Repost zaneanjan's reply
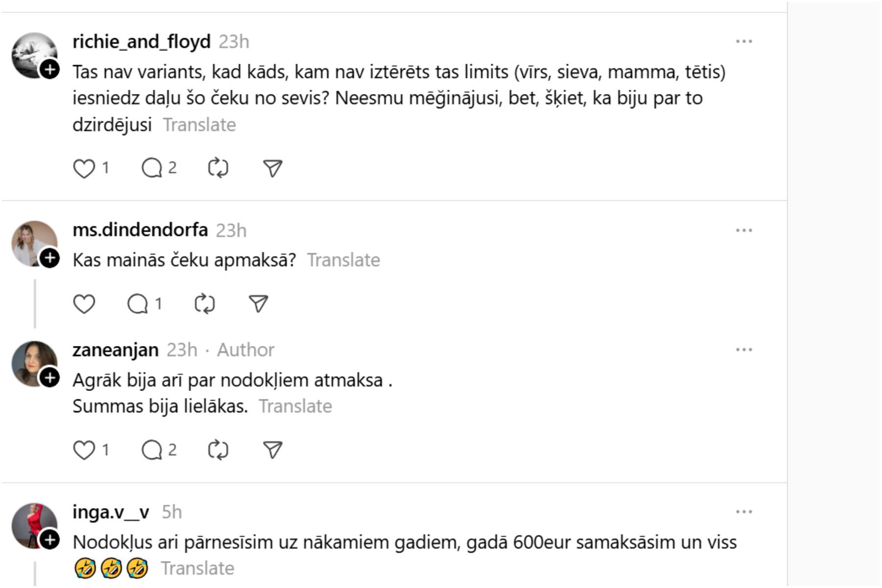882x588 pixels. point(218,450)
